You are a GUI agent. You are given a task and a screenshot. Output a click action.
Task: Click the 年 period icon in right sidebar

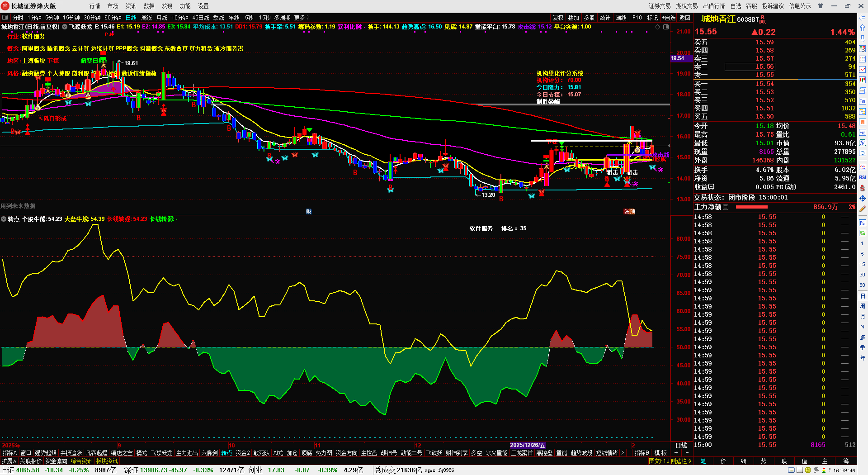(x=863, y=358)
